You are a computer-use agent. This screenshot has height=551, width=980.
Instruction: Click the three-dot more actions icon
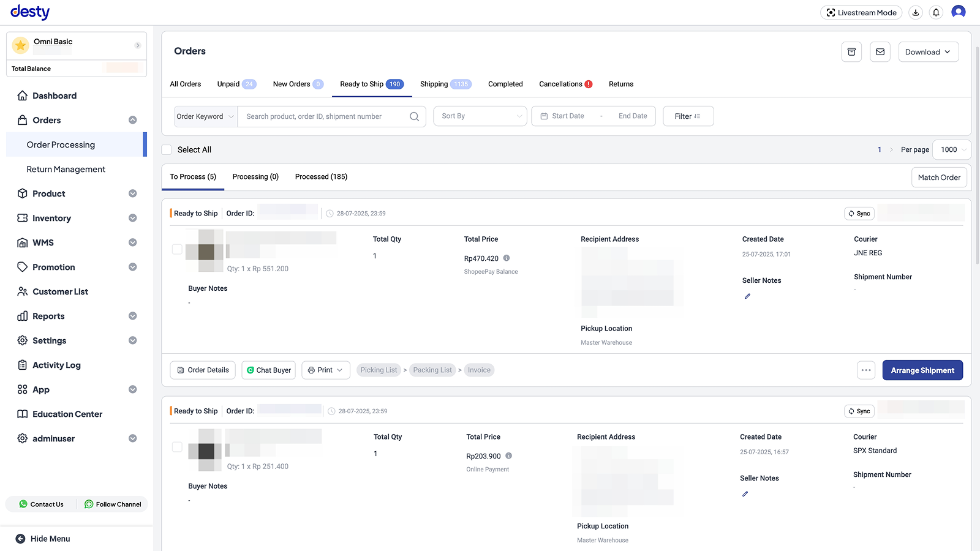coord(866,370)
